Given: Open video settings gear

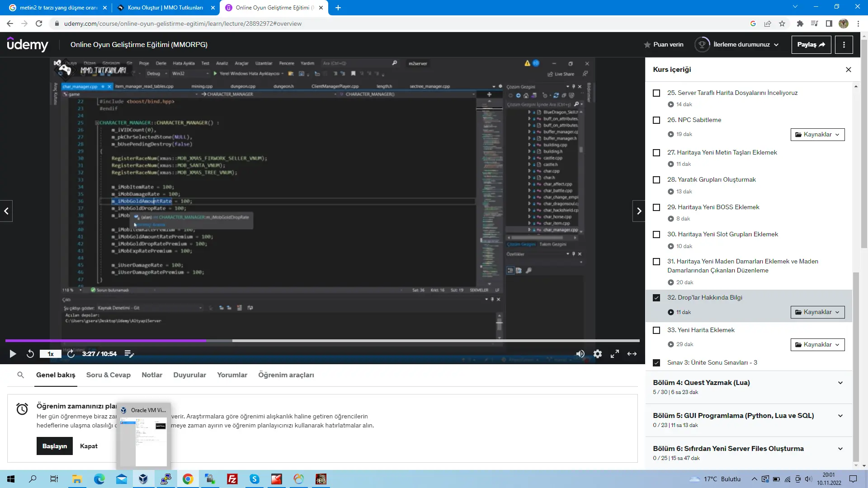Looking at the screenshot, I should (x=598, y=354).
